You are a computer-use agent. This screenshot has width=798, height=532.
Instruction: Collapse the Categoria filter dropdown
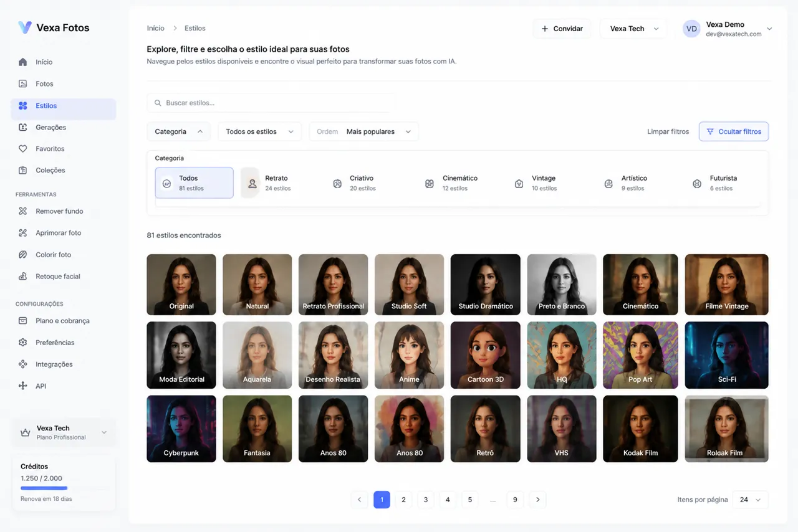[x=179, y=131]
